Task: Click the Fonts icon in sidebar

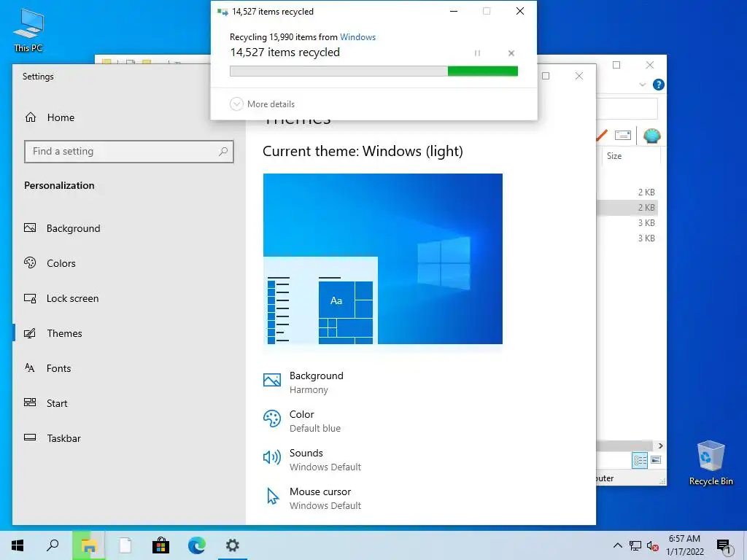Action: click(29, 367)
